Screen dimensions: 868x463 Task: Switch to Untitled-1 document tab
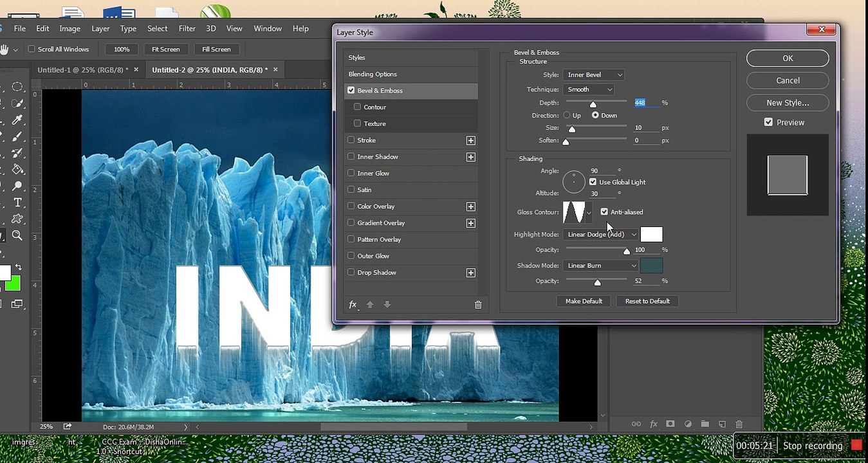(83, 69)
